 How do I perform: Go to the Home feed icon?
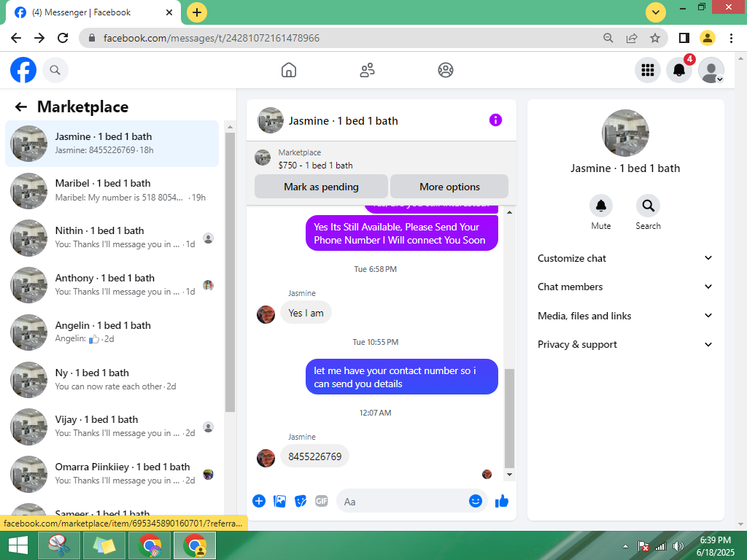289,70
